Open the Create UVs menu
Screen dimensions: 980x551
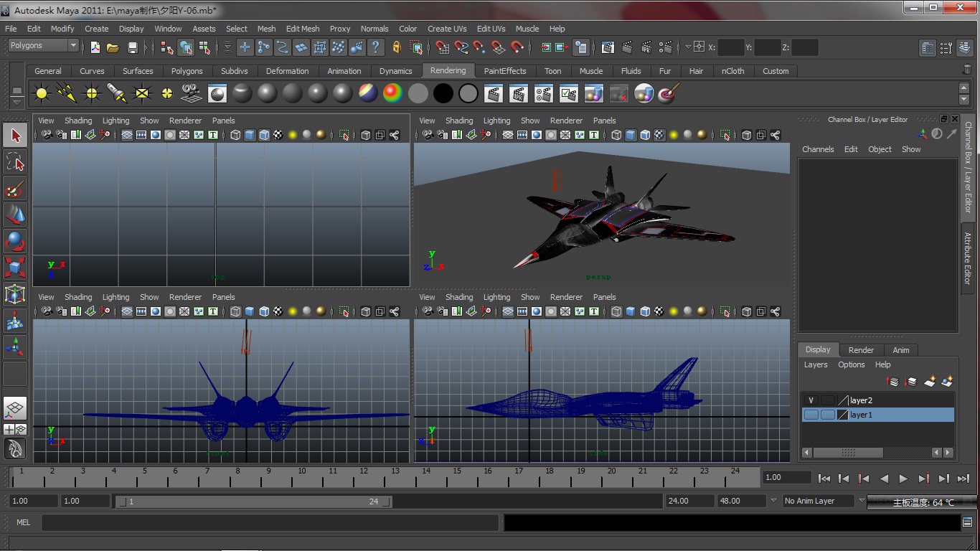click(447, 29)
